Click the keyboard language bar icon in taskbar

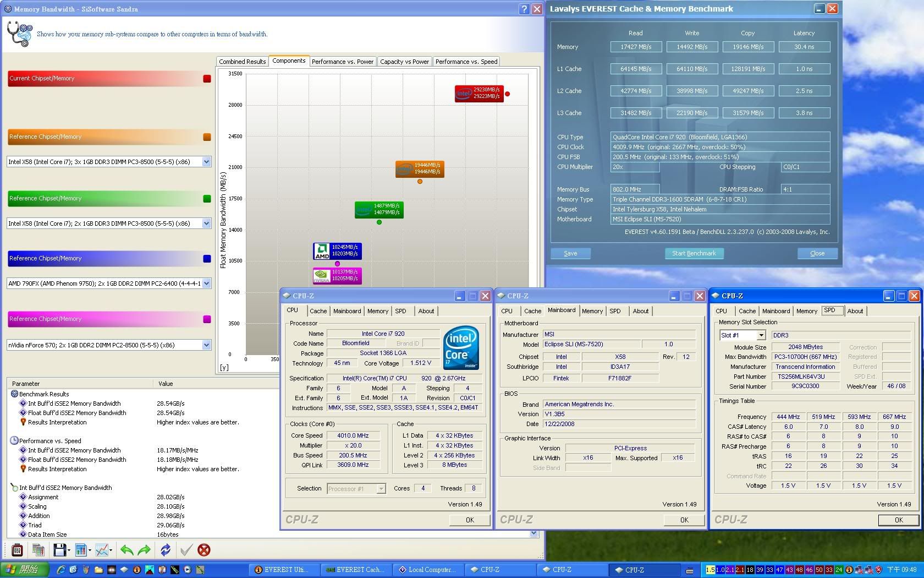click(690, 570)
